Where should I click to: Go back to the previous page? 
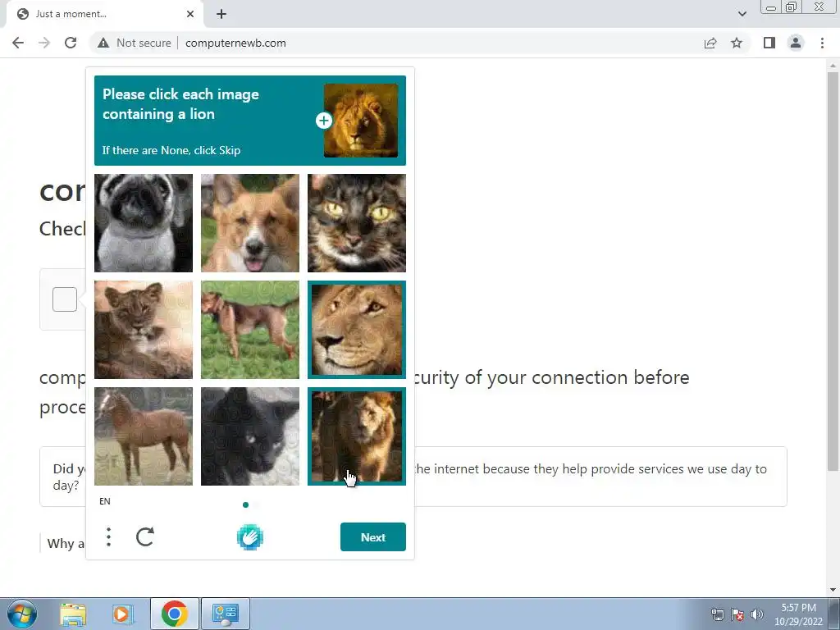click(x=18, y=43)
